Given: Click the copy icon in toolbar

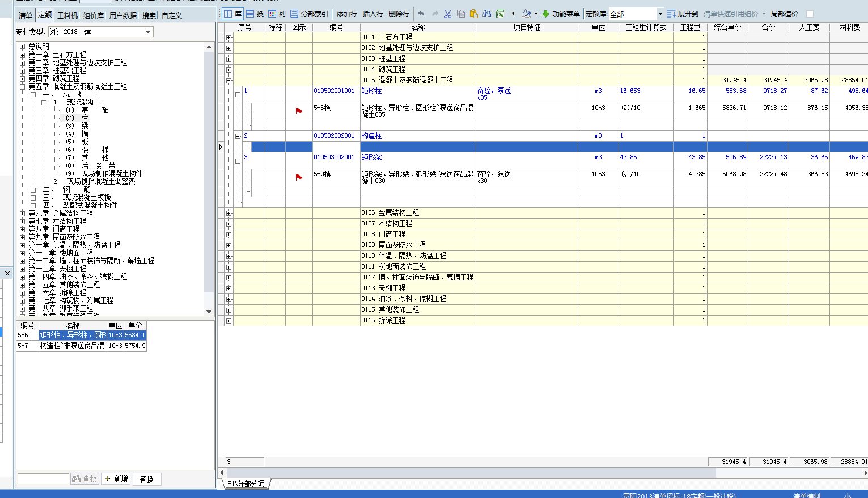Looking at the screenshot, I should [x=461, y=14].
